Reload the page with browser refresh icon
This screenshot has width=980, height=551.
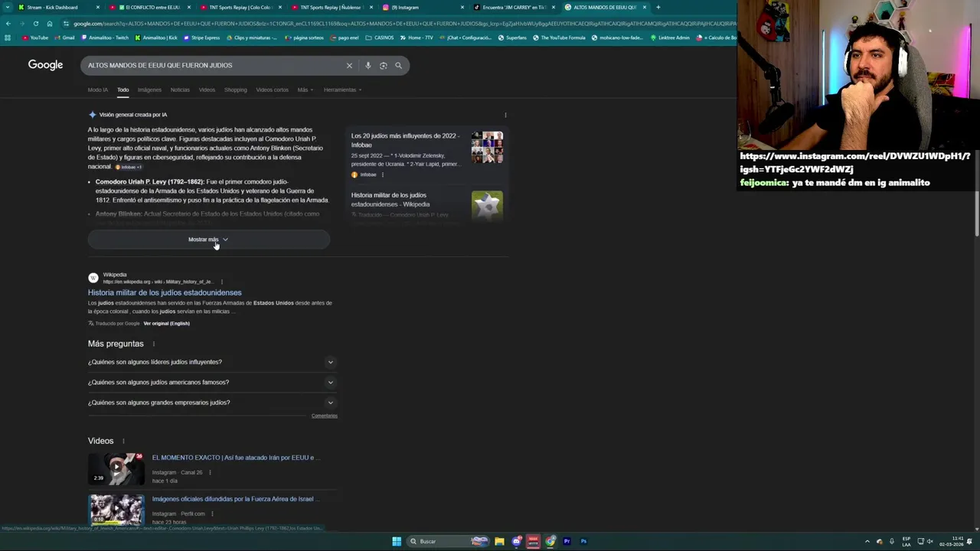pyautogui.click(x=35, y=24)
